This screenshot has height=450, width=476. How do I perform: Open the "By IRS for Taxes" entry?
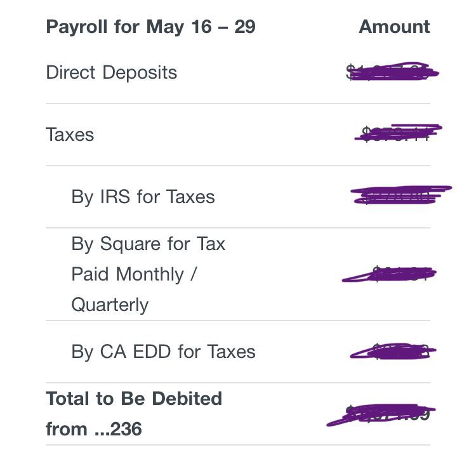(143, 197)
